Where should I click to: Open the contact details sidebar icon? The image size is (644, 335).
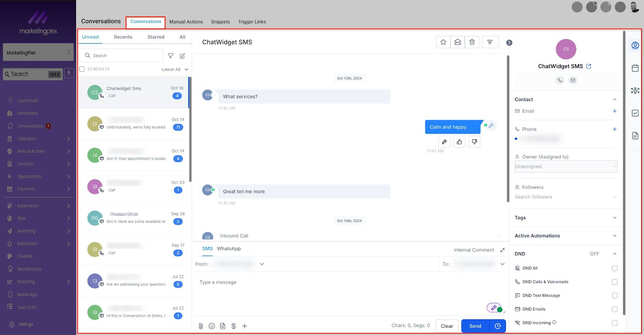tap(635, 45)
